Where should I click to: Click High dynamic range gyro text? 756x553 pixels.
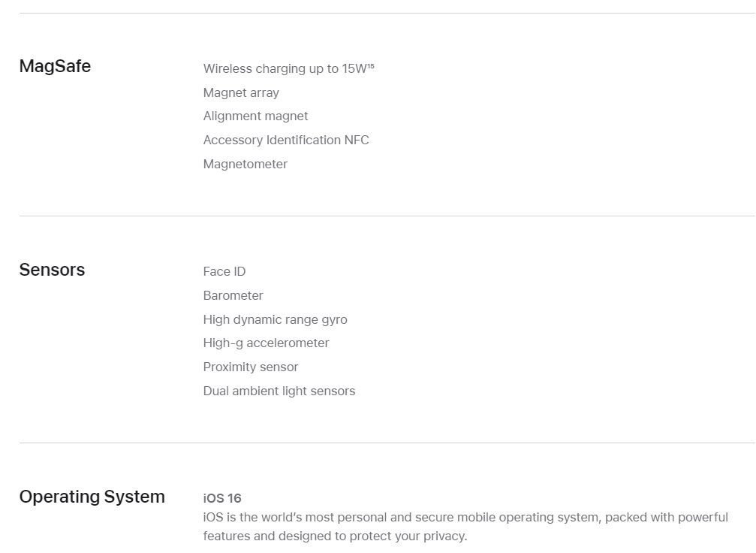click(276, 319)
